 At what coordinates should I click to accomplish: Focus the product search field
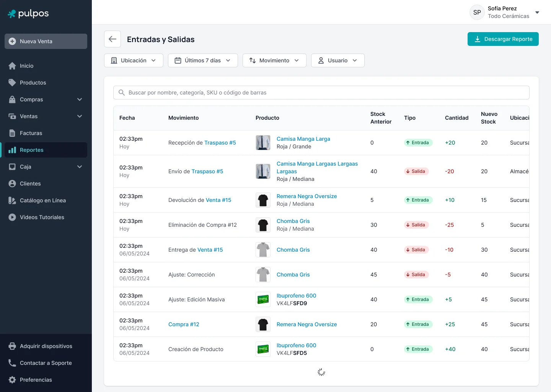321,93
